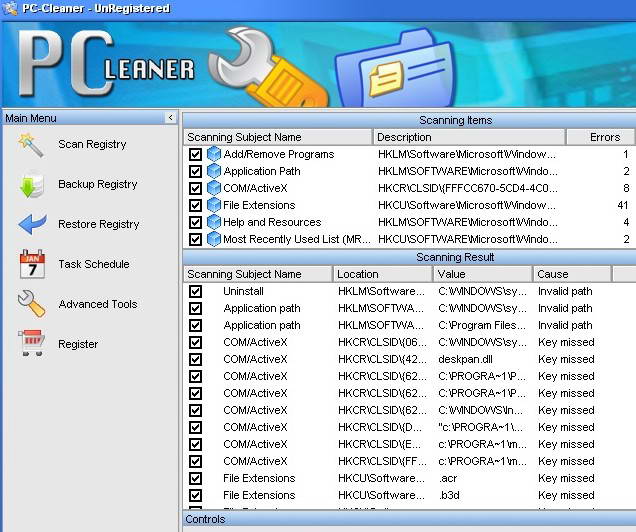Uncheck the Application Path scanning item
The height and width of the screenshot is (532, 636).
196,172
